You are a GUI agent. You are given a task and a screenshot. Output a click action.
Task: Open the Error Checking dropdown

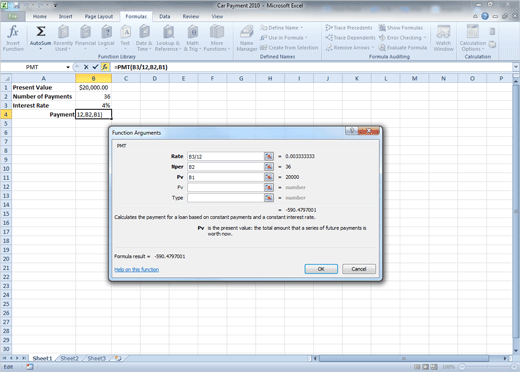(x=403, y=38)
